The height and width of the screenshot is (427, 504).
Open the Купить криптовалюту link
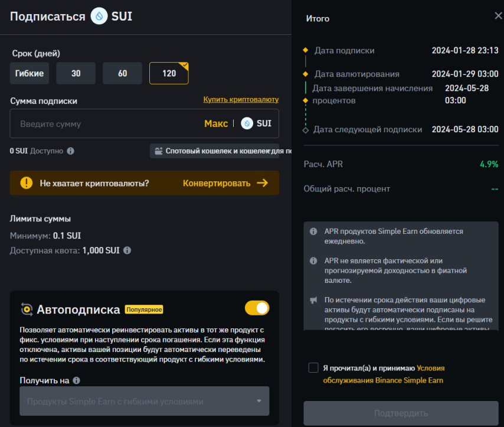coord(241,99)
